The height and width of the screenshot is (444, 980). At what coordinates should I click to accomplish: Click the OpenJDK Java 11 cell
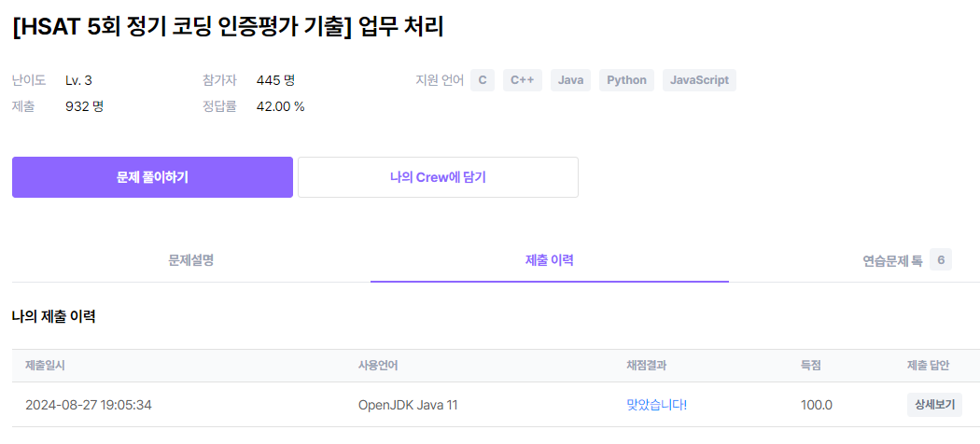coord(408,405)
